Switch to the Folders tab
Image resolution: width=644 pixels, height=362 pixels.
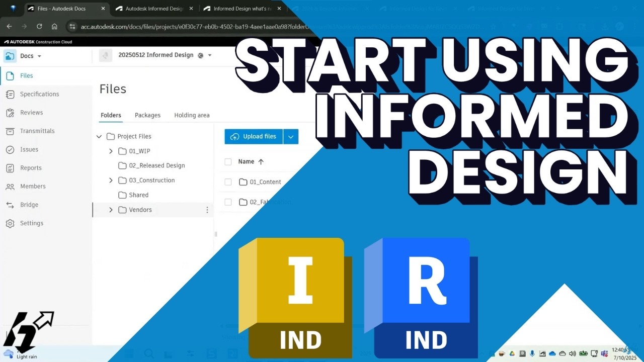111,115
